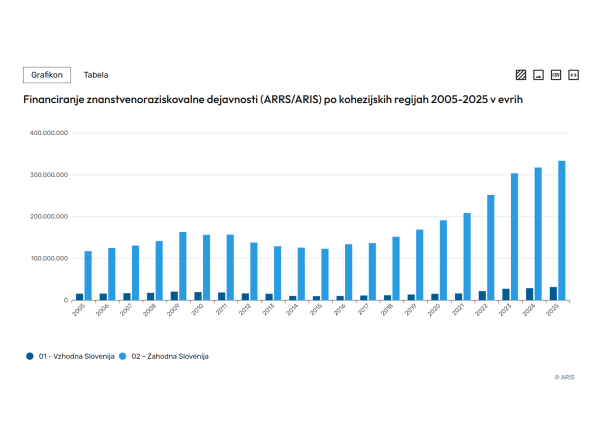This screenshot has height=445, width=600.
Task: Click the 400.000.000 axis label
Action: pyautogui.click(x=49, y=133)
